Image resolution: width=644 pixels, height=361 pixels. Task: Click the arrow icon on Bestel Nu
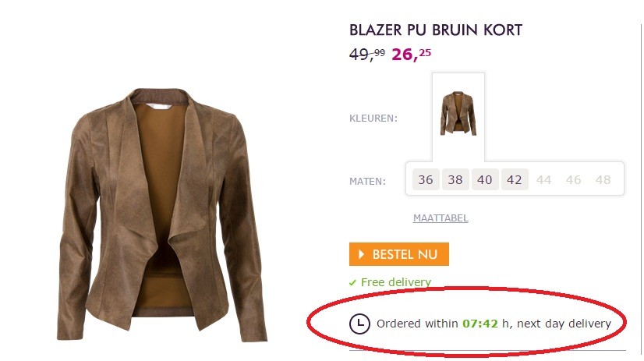click(x=362, y=254)
